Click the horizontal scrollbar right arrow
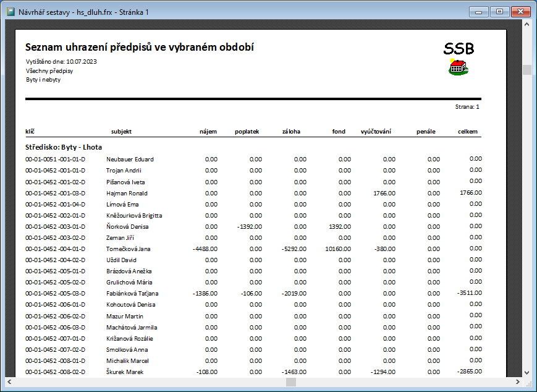 [517, 383]
